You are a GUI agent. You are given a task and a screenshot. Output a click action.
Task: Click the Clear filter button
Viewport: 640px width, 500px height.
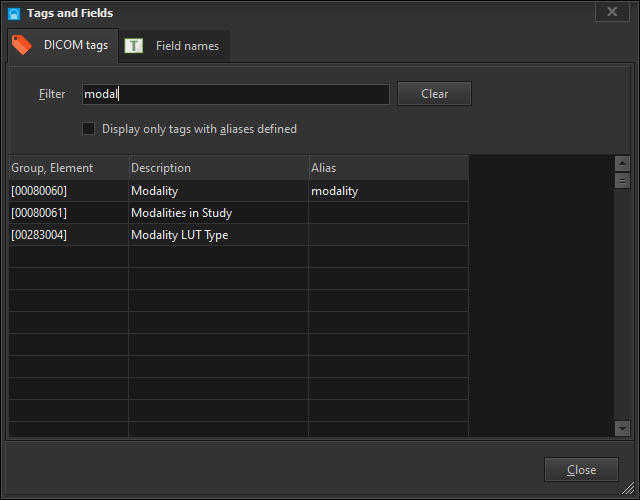(x=434, y=94)
